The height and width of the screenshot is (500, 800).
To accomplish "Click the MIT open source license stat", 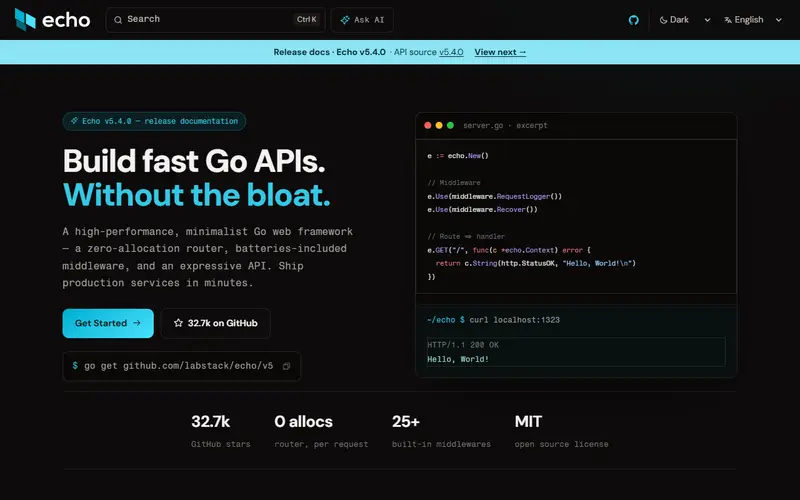I will coord(561,431).
